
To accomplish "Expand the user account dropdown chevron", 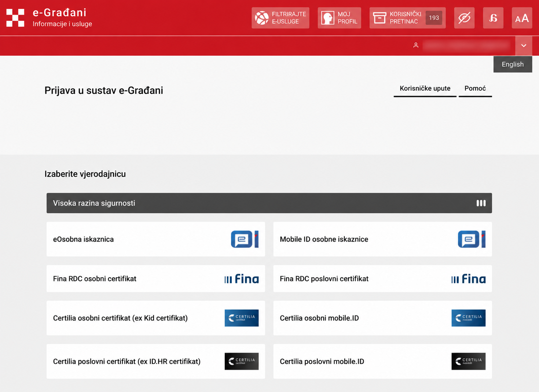I will [x=524, y=46].
